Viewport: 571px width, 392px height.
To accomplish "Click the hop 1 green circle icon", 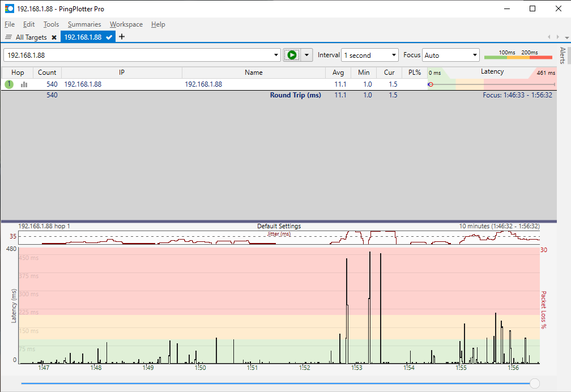I will click(9, 84).
